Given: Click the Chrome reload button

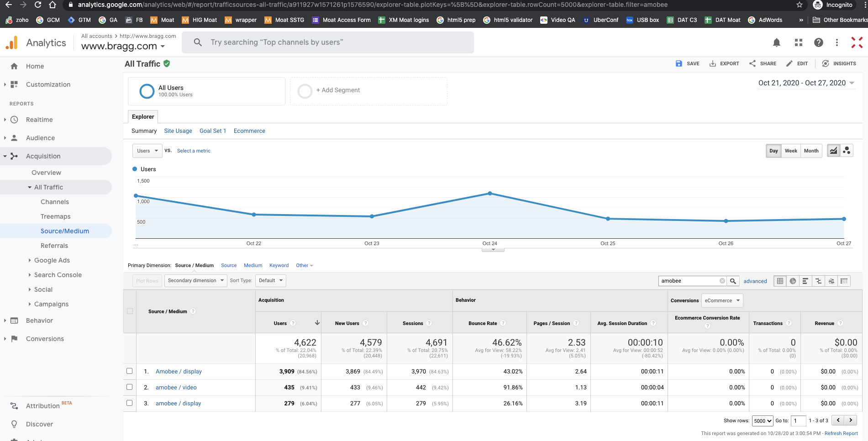Looking at the screenshot, I should [x=38, y=5].
